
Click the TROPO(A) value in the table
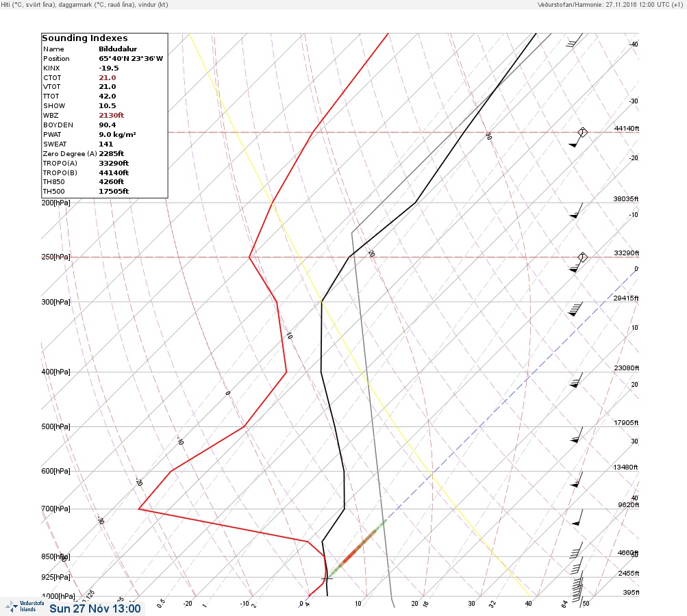click(114, 164)
